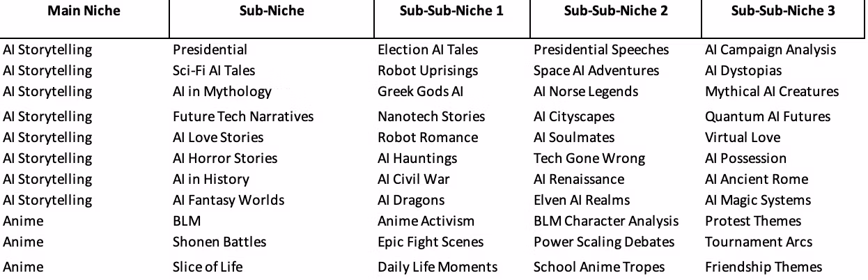Select the Presidential cell
Image resolution: width=868 pixels, height=280 pixels.
[210, 50]
